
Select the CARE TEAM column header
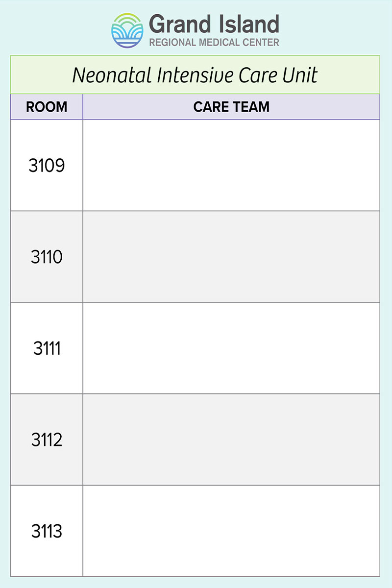point(231,107)
